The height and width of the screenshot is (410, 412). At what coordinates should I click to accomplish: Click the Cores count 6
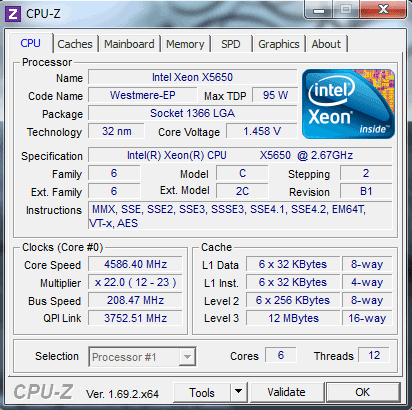(x=281, y=355)
